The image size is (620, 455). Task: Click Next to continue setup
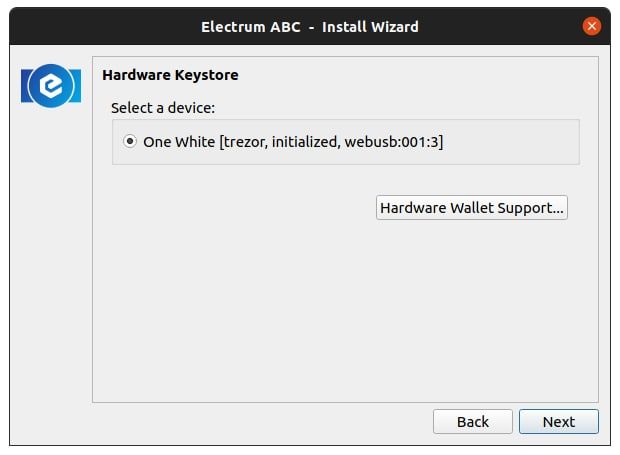tap(558, 421)
